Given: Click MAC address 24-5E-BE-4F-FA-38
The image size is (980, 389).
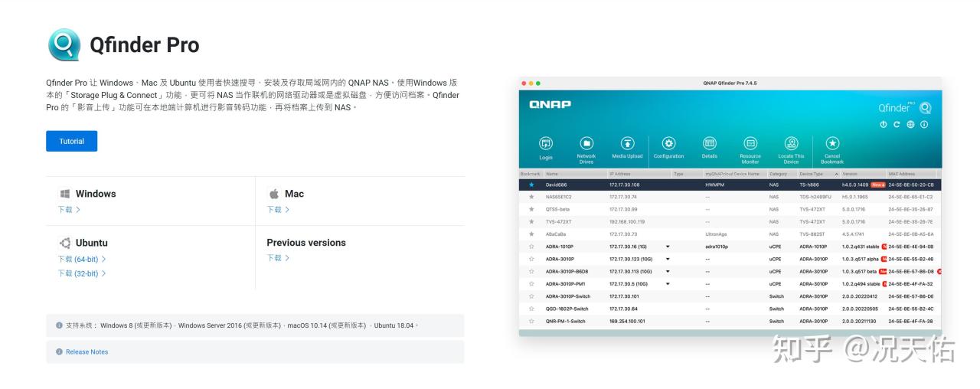Looking at the screenshot, I should (x=911, y=321).
